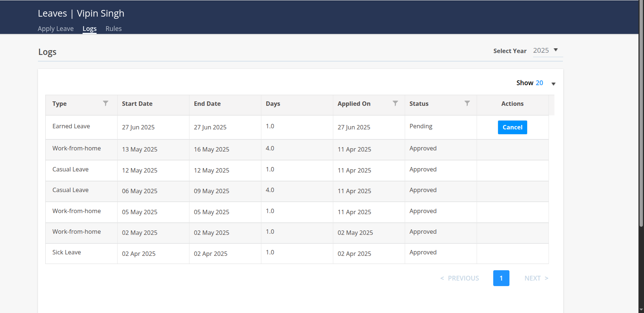Screen dimensions: 644x313
Task: Click the vertical scrollbar thumb
Action: (641, 111)
